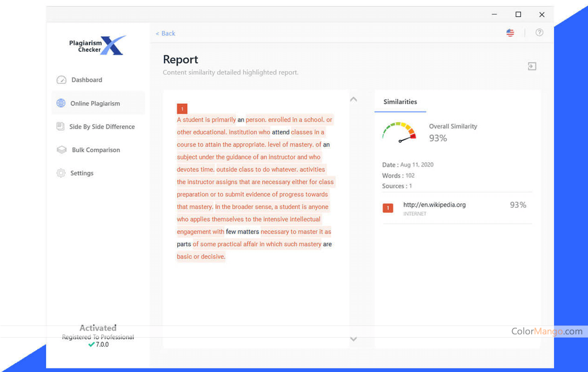588x372 pixels.
Task: Click the Bulk Comparison layers icon
Action: pos(61,150)
